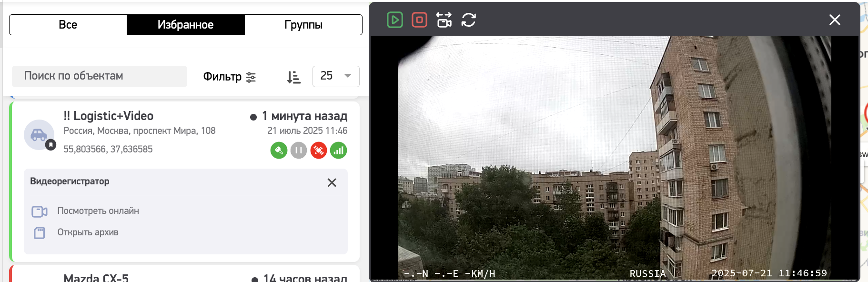The image size is (868, 282).
Task: Click the date 21 июль 2025 11:46
Action: tap(307, 131)
